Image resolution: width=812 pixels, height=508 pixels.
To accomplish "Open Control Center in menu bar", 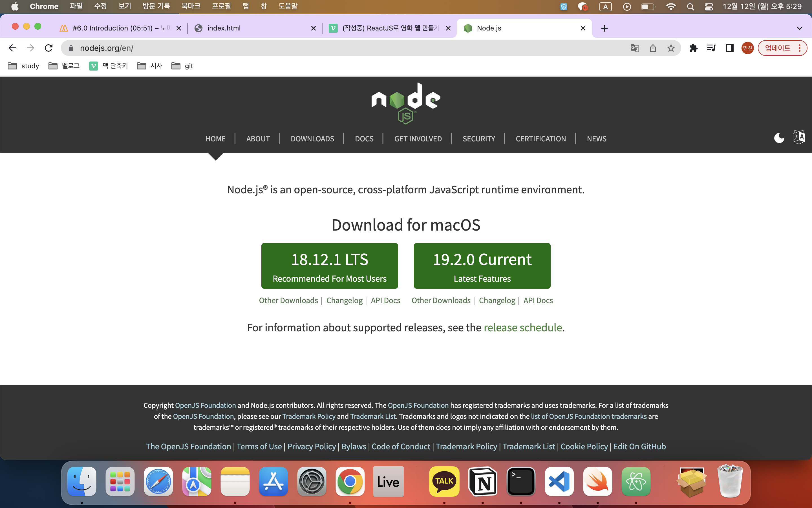I will [709, 6].
